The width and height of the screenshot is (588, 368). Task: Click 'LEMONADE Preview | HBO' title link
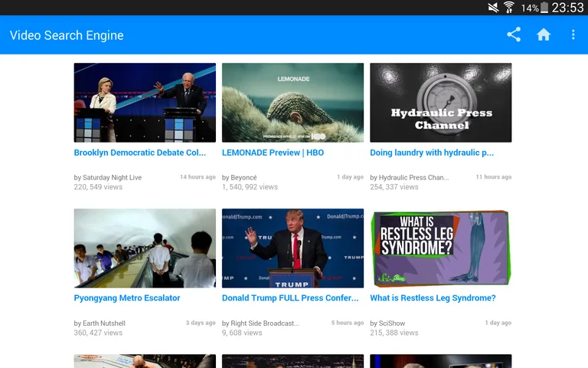[x=273, y=153]
